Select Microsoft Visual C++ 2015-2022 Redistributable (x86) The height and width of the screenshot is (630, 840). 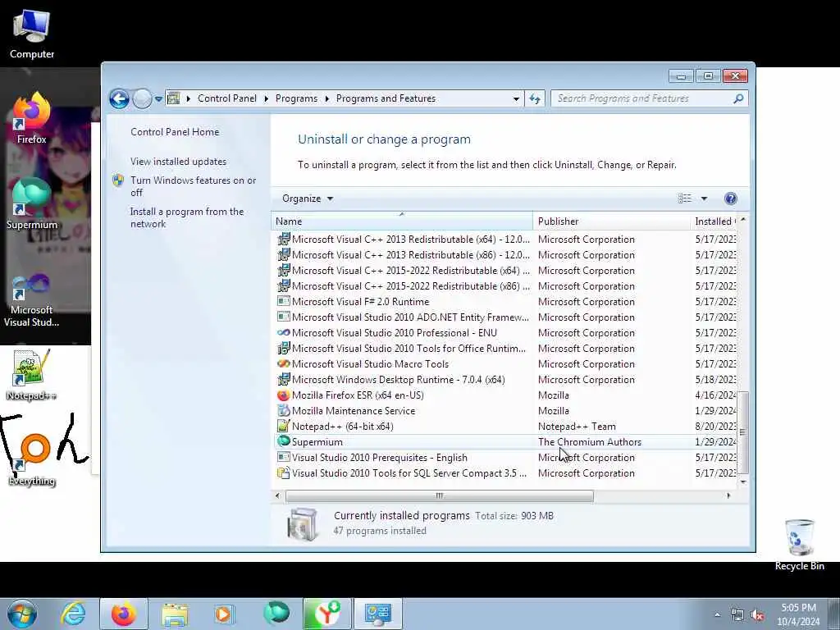505,286
